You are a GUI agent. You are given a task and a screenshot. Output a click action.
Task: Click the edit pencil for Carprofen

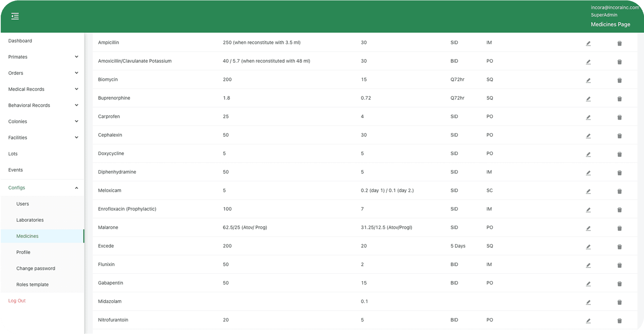click(x=588, y=117)
